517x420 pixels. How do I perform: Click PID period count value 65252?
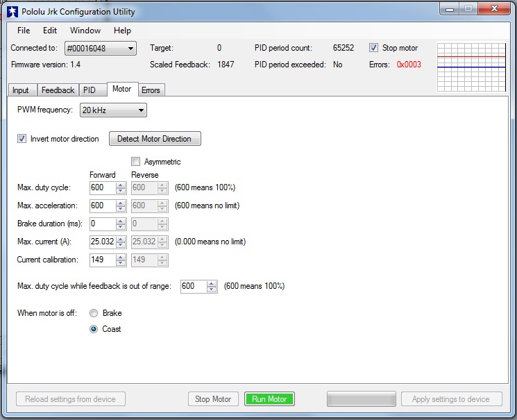tap(344, 48)
